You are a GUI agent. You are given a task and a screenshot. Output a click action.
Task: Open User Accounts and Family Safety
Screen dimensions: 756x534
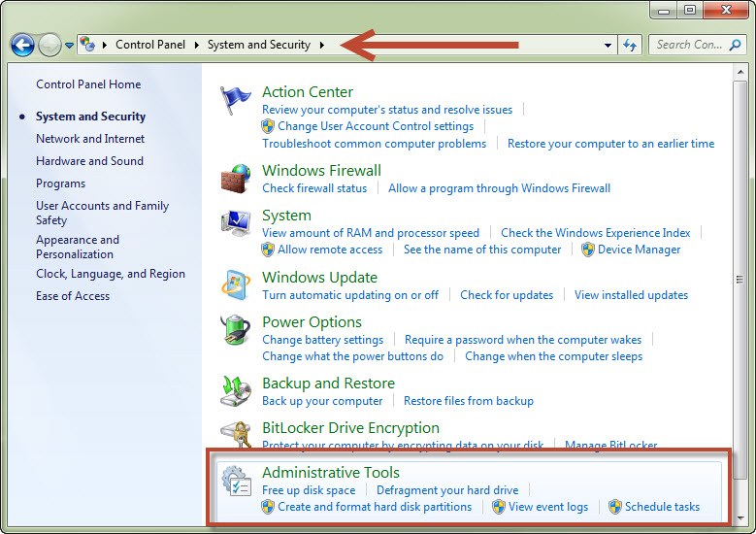tap(102, 213)
